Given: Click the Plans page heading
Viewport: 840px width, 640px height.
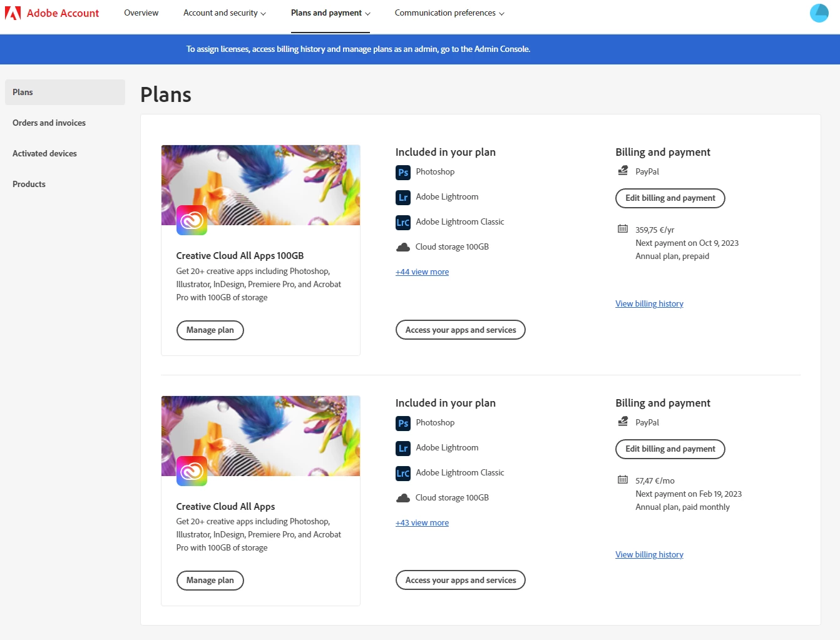Looking at the screenshot, I should tap(166, 94).
